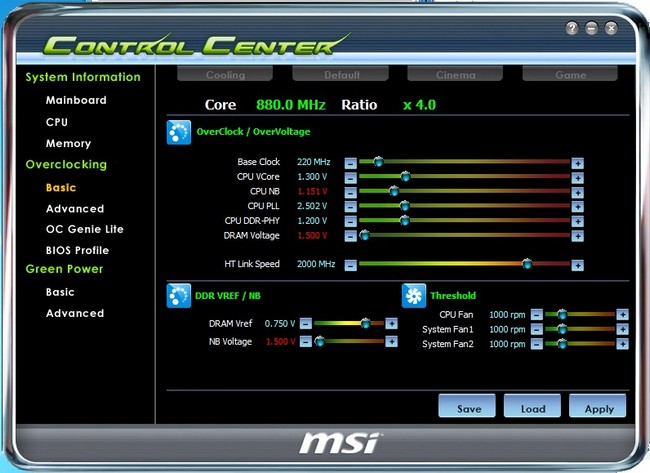Increase HT Link Speed with plus button

[577, 265]
